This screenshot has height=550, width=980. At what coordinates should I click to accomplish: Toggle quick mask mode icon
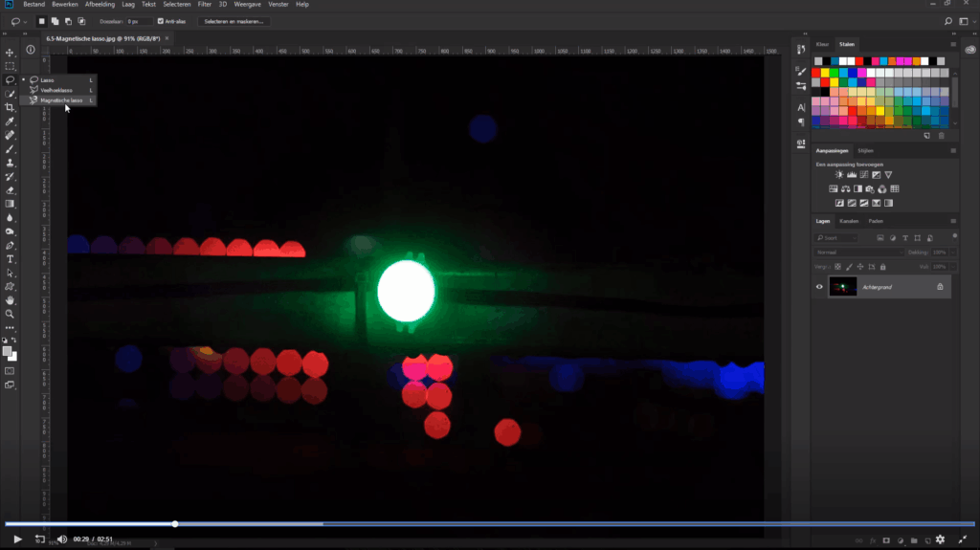coord(10,371)
